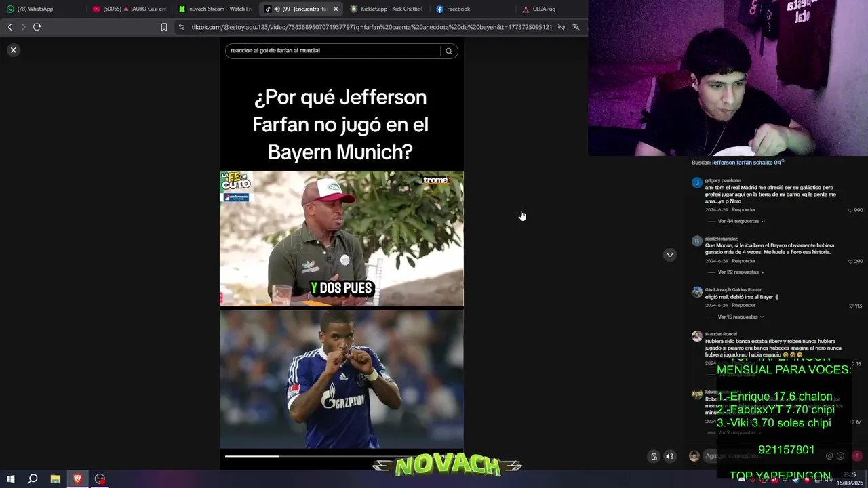Close the active TikTok tab
The width and height of the screenshot is (868, 488).
click(336, 9)
